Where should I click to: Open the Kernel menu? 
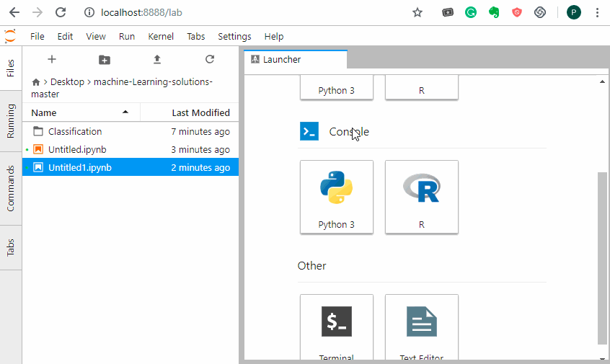(161, 36)
